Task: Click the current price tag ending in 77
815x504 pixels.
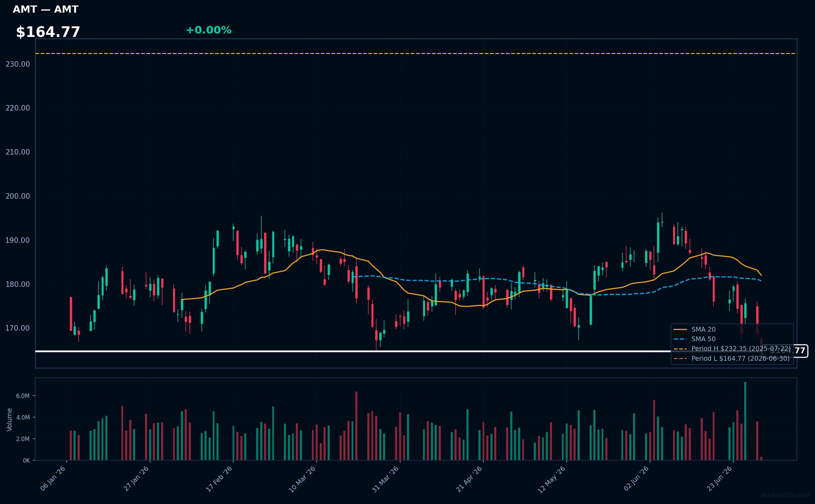Action: coord(785,351)
